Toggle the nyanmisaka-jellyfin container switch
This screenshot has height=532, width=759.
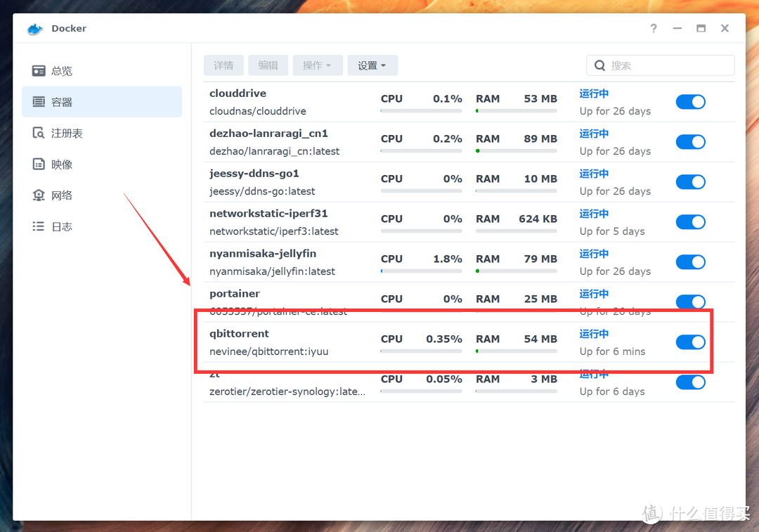[x=690, y=262]
